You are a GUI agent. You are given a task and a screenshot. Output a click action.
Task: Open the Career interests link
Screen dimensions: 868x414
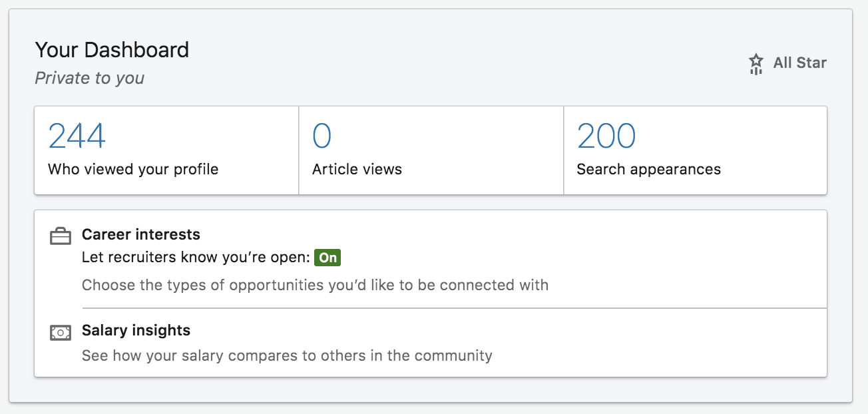point(141,234)
